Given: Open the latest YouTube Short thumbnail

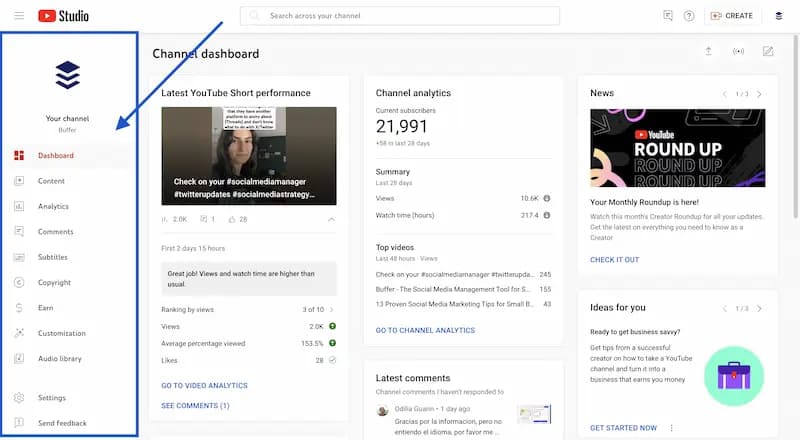Looking at the screenshot, I should (x=249, y=154).
